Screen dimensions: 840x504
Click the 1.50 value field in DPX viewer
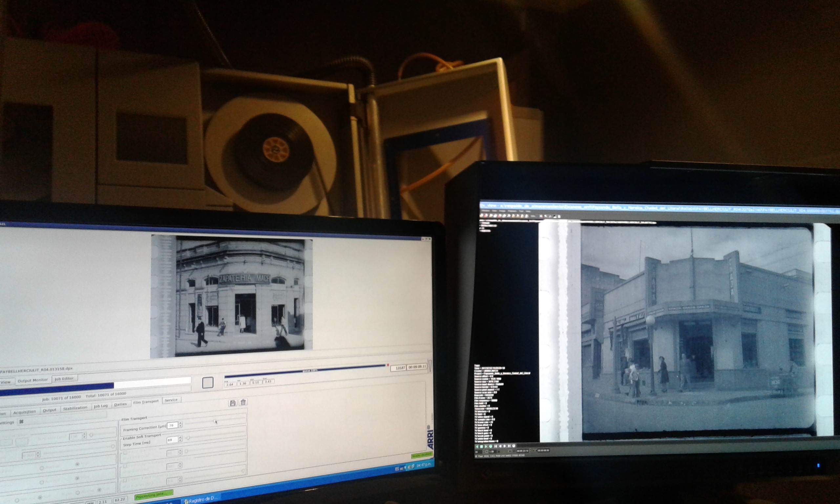[493, 452]
